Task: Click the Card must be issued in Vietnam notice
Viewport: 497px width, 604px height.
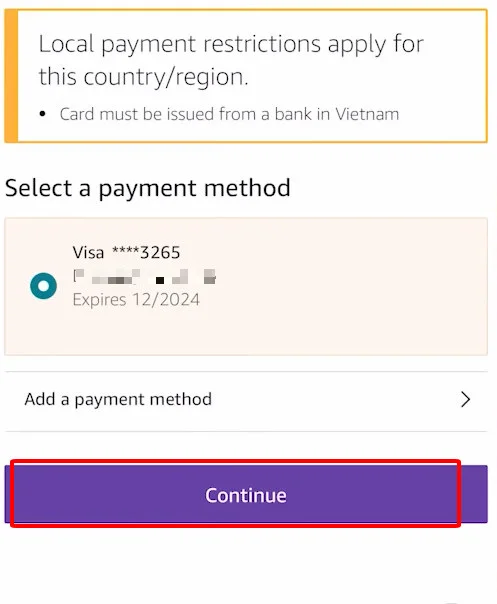Action: (x=229, y=114)
